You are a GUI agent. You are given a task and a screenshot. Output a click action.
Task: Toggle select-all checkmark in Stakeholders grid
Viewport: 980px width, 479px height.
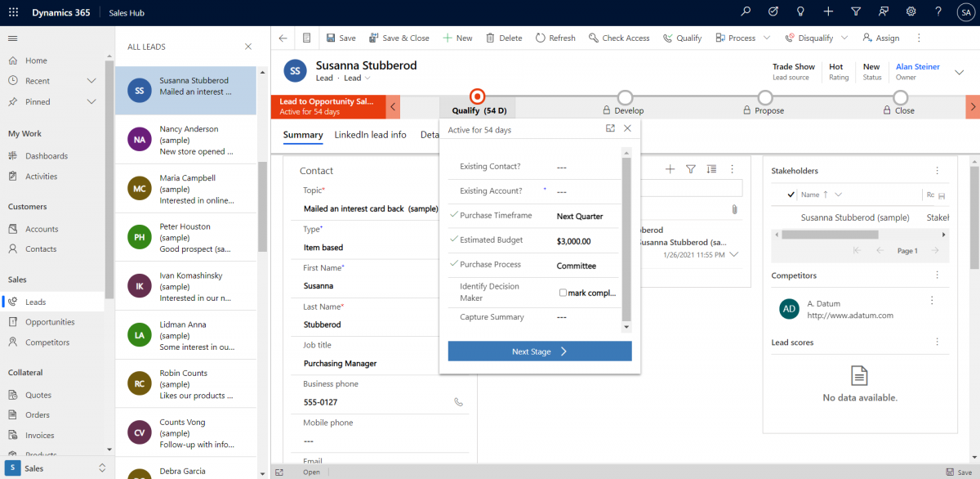(x=791, y=195)
